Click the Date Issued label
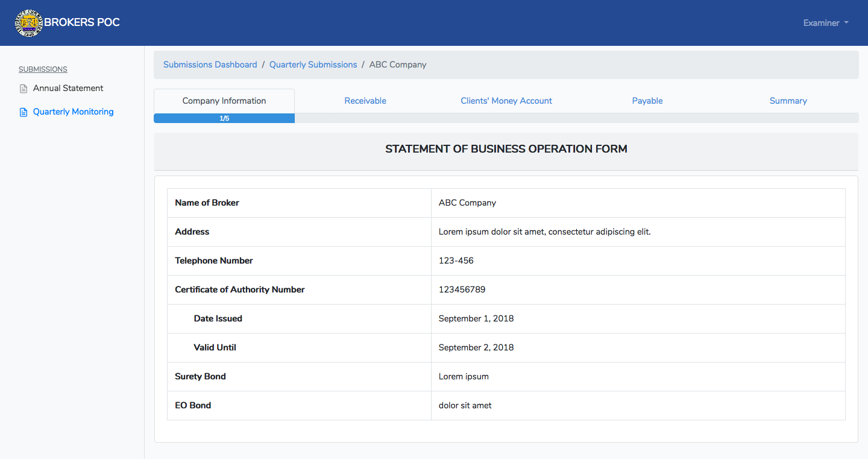 click(x=218, y=318)
